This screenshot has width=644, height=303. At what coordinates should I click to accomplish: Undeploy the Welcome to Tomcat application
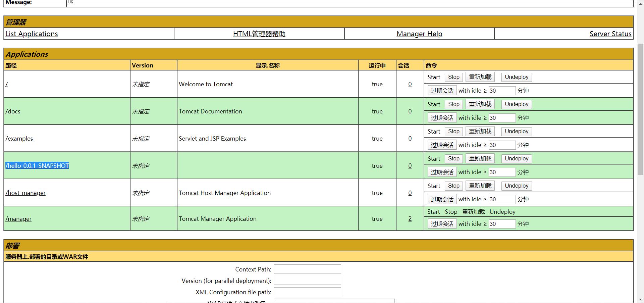(x=517, y=77)
